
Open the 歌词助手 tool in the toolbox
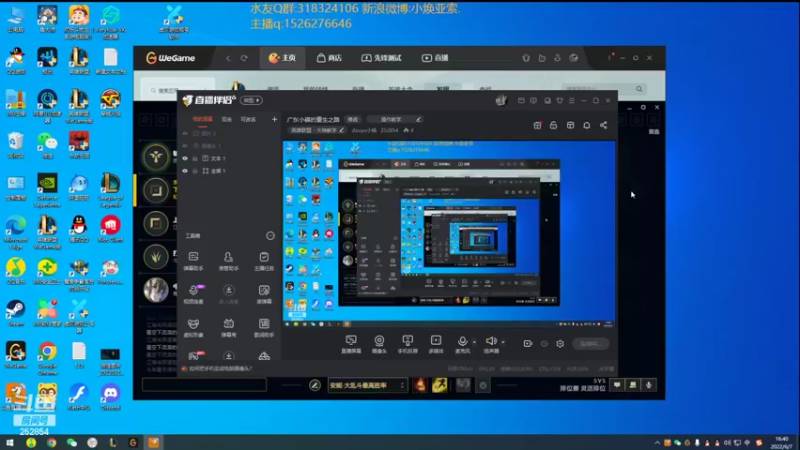point(264,328)
